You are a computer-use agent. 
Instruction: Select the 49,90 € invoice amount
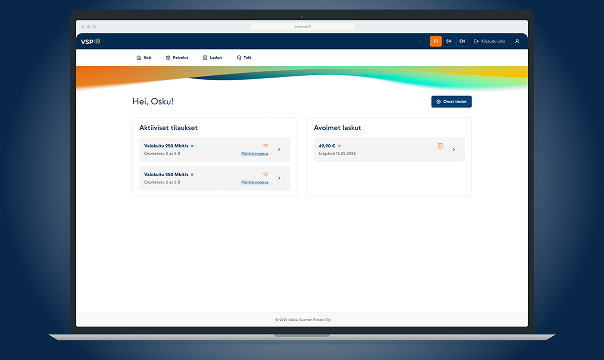click(x=327, y=146)
